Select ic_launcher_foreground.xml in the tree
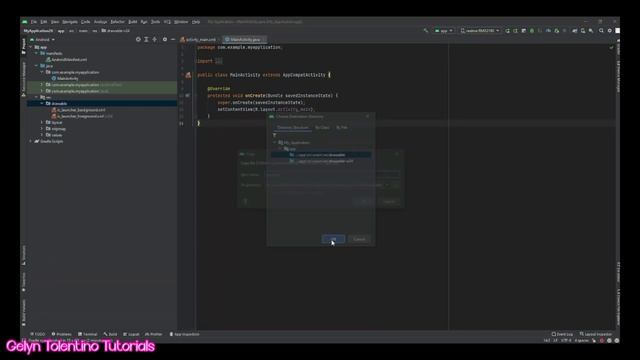 (82, 116)
